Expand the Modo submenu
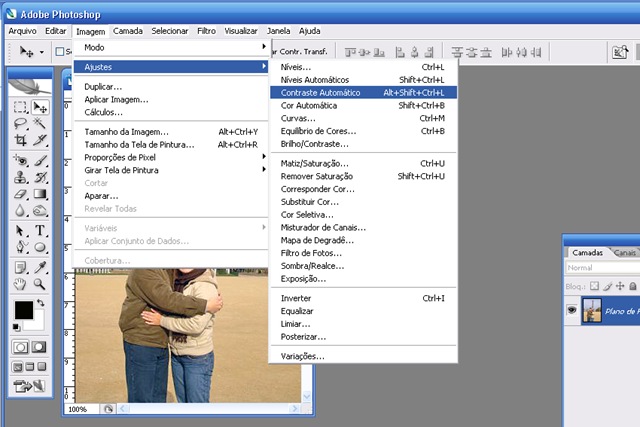The image size is (640, 427). (170, 47)
